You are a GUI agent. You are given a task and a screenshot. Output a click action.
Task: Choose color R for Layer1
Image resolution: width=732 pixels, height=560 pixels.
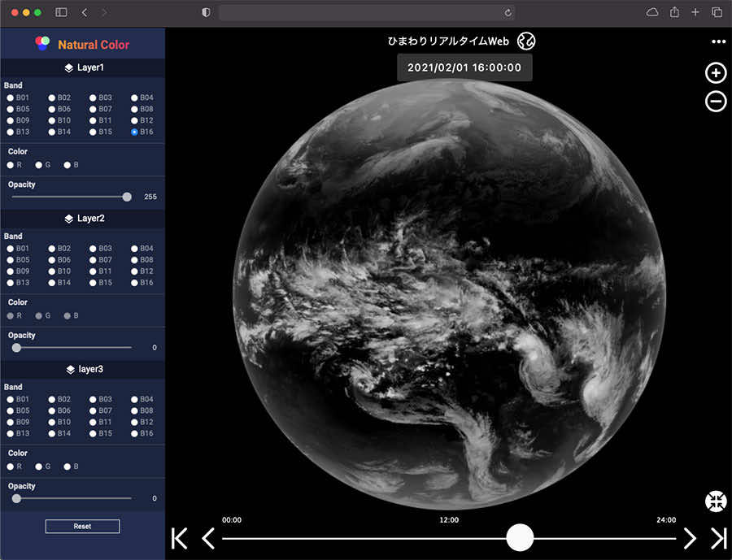11,165
